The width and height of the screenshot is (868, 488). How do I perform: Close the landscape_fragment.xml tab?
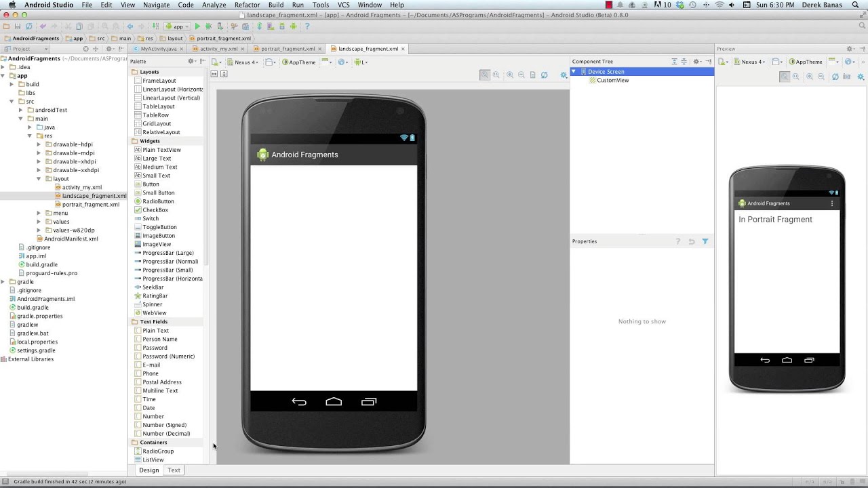[x=403, y=49]
